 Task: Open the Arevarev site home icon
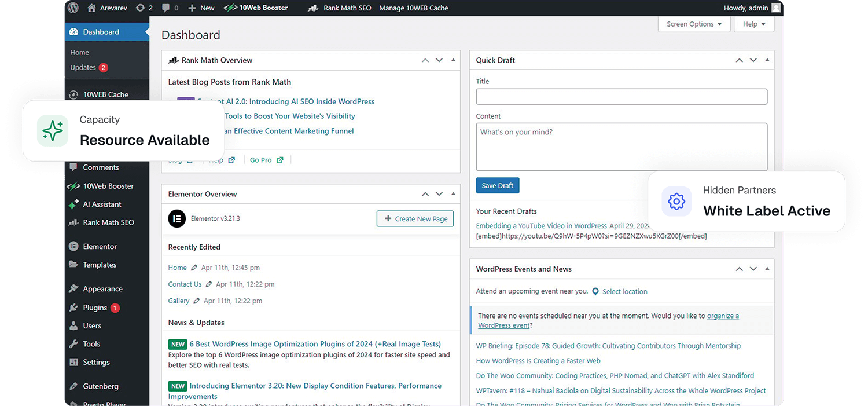tap(91, 8)
